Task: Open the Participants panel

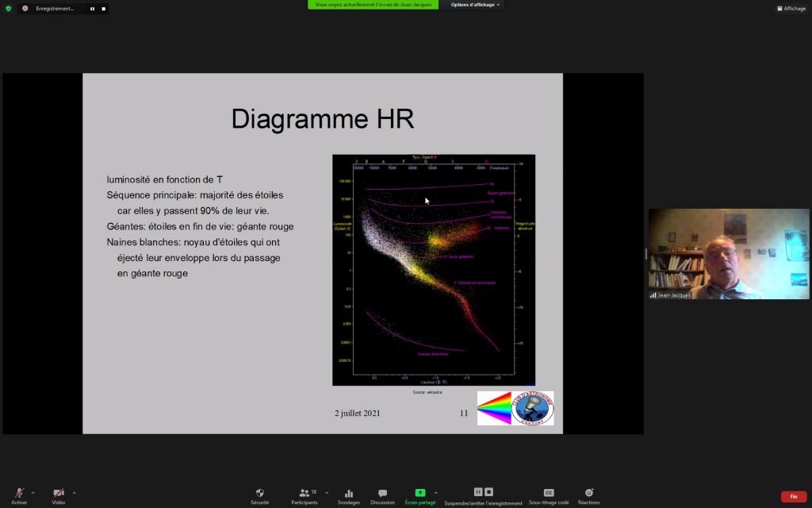Action: click(304, 496)
